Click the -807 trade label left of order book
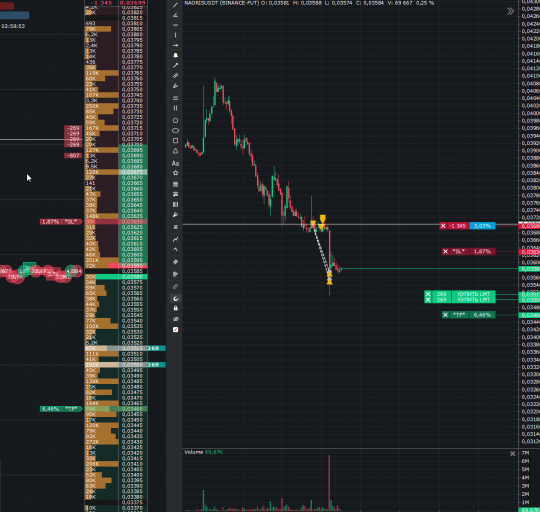Viewport: 540px width, 512px height. click(x=73, y=156)
